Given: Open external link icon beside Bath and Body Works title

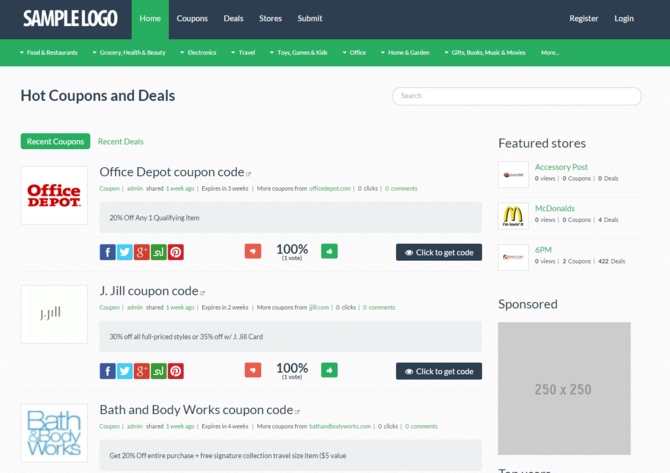Looking at the screenshot, I should pos(297,411).
